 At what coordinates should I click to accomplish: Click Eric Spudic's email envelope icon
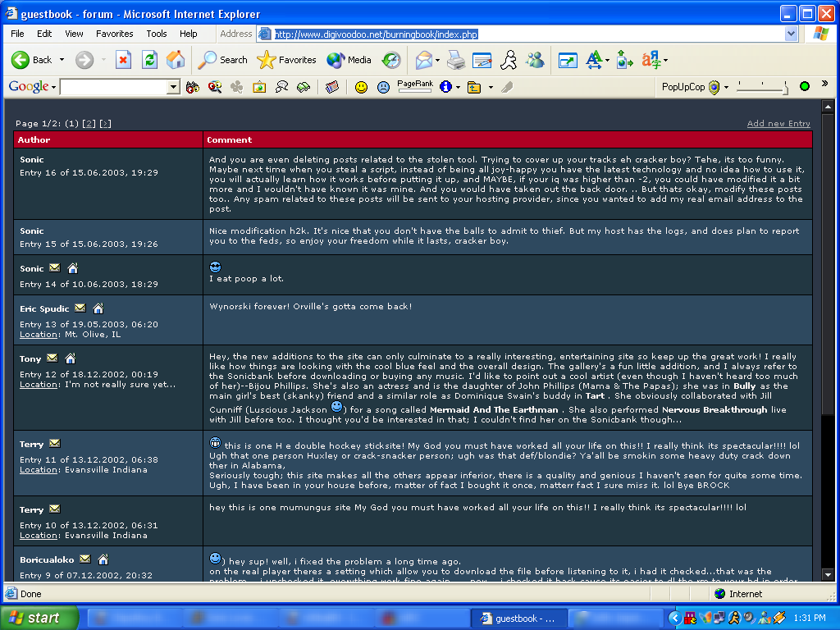[80, 308]
